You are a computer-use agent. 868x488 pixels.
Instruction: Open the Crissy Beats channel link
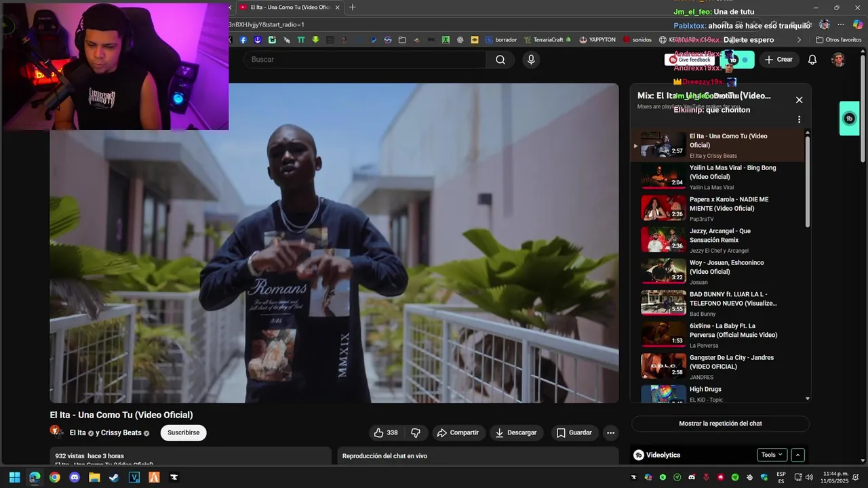pos(121,432)
